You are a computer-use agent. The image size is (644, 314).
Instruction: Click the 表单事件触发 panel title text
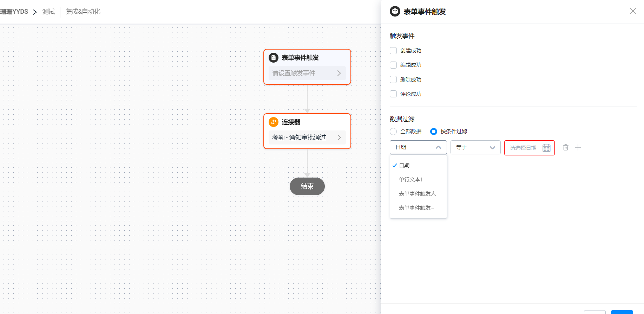click(425, 12)
